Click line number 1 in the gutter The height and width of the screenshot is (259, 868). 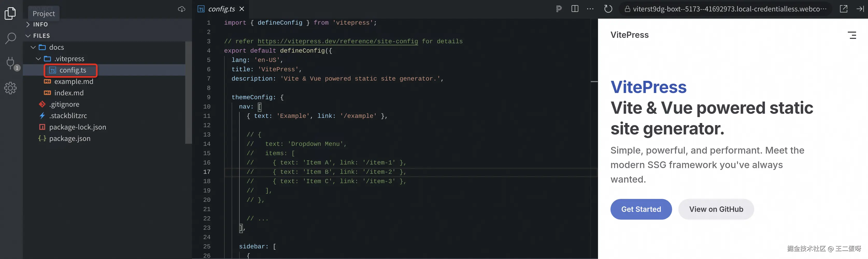pyautogui.click(x=209, y=23)
